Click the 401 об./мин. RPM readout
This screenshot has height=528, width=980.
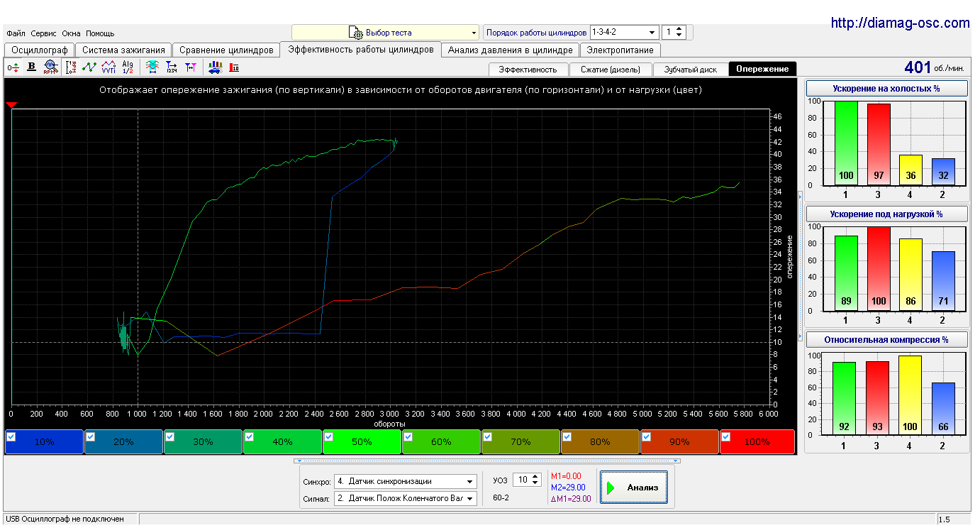(x=934, y=67)
